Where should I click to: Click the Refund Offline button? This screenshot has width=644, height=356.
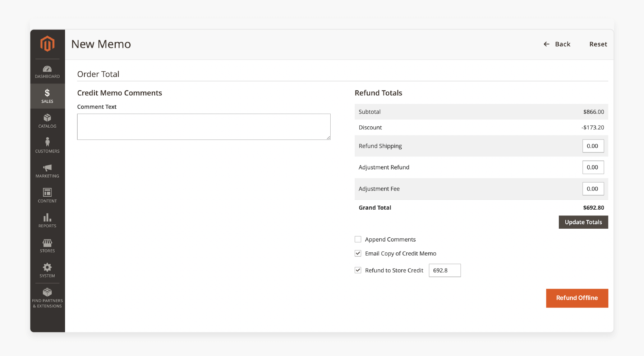(x=577, y=298)
